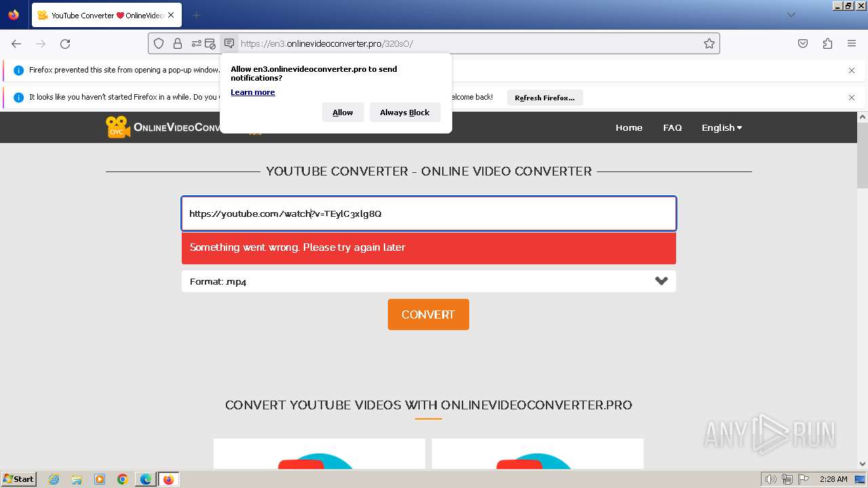Open the tracking protection shield panel

pos(159,43)
